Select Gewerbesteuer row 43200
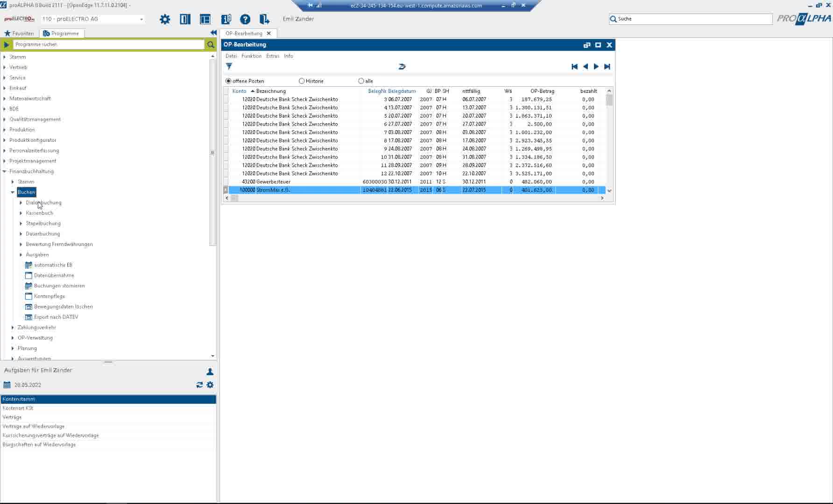 (x=415, y=182)
